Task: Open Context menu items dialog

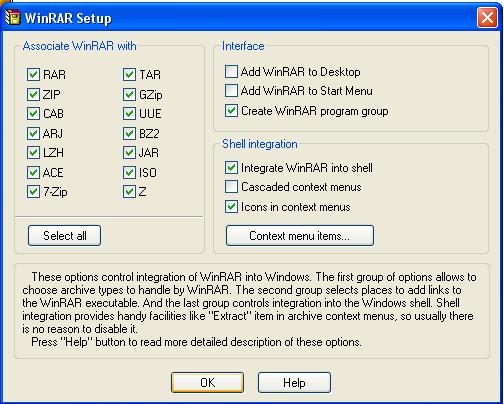Action: pos(300,236)
